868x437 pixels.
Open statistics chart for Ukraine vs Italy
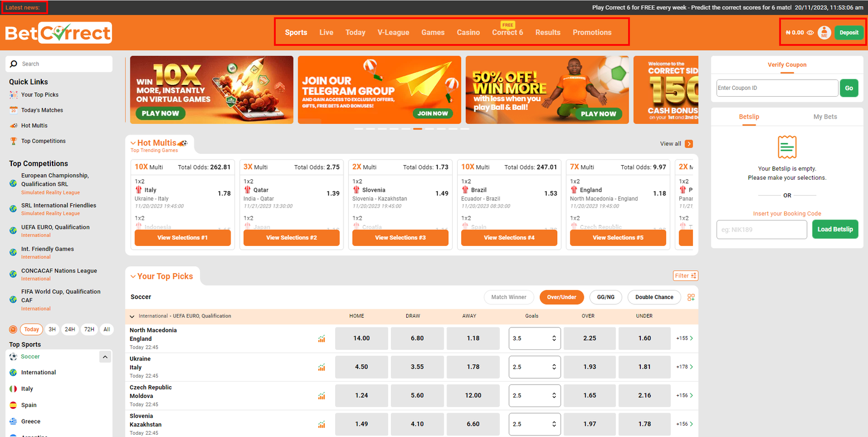322,367
